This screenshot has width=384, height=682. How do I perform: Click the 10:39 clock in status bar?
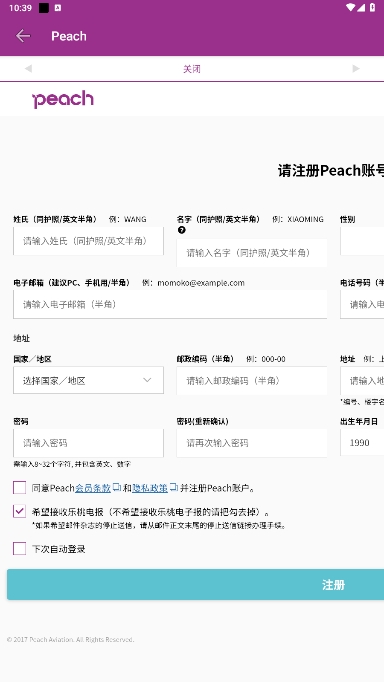pos(20,8)
